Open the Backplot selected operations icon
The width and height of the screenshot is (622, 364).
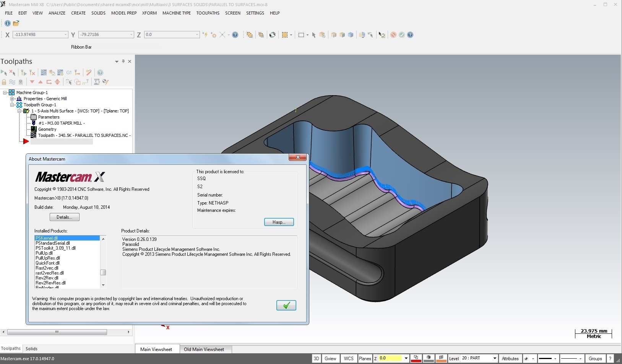tap(44, 73)
